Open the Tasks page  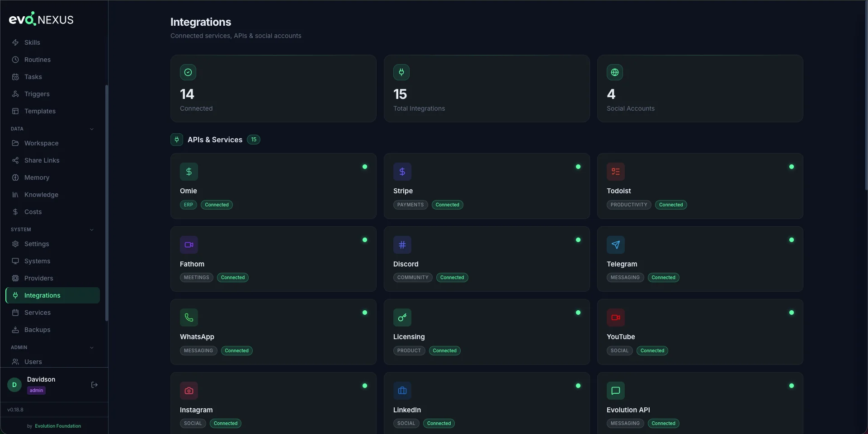(52, 77)
